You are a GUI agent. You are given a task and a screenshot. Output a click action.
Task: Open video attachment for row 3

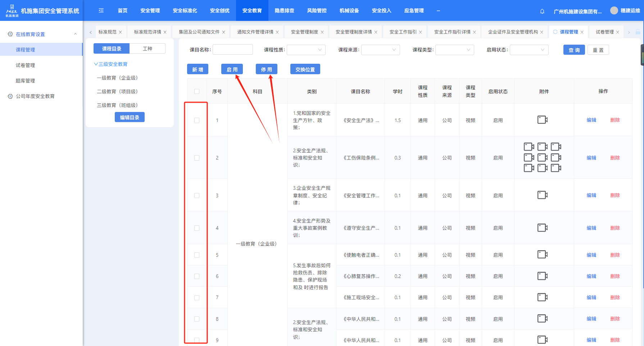pos(543,195)
